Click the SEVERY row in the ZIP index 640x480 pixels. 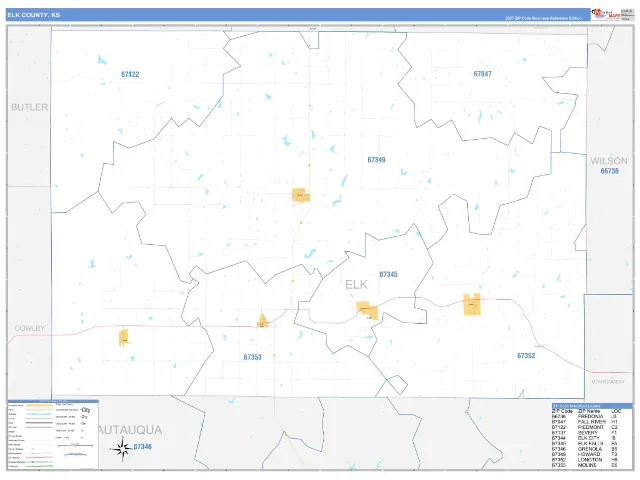[x=585, y=433]
